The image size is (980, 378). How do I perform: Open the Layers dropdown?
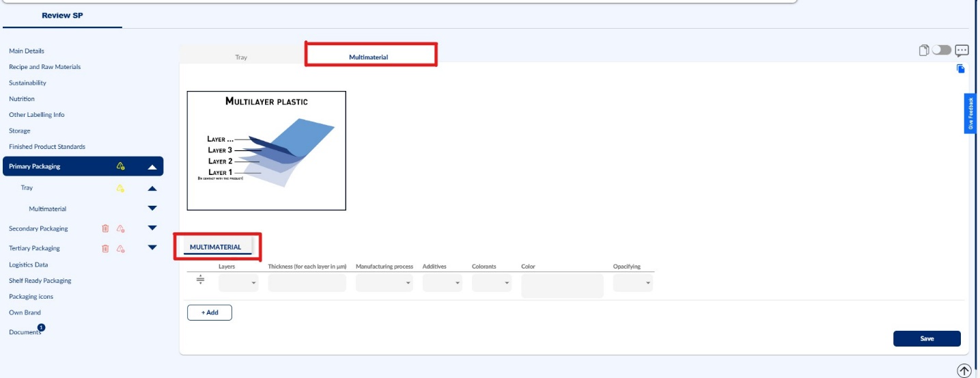[x=238, y=283]
